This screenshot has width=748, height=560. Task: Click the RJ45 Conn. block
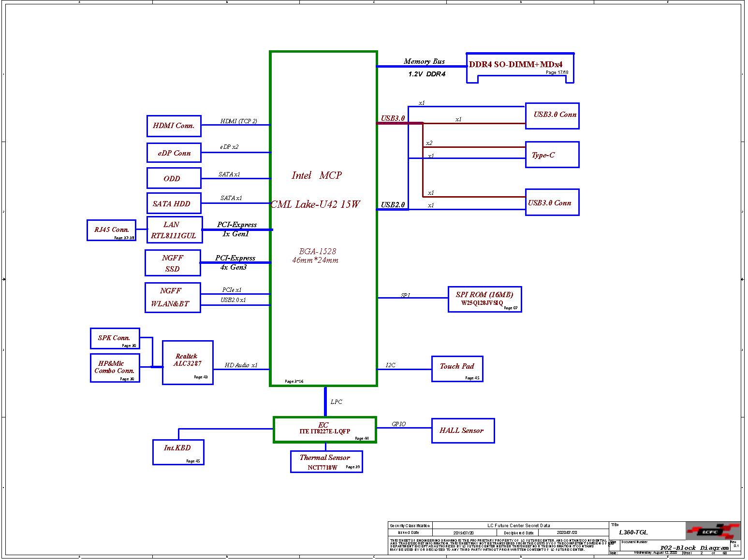[x=111, y=230]
